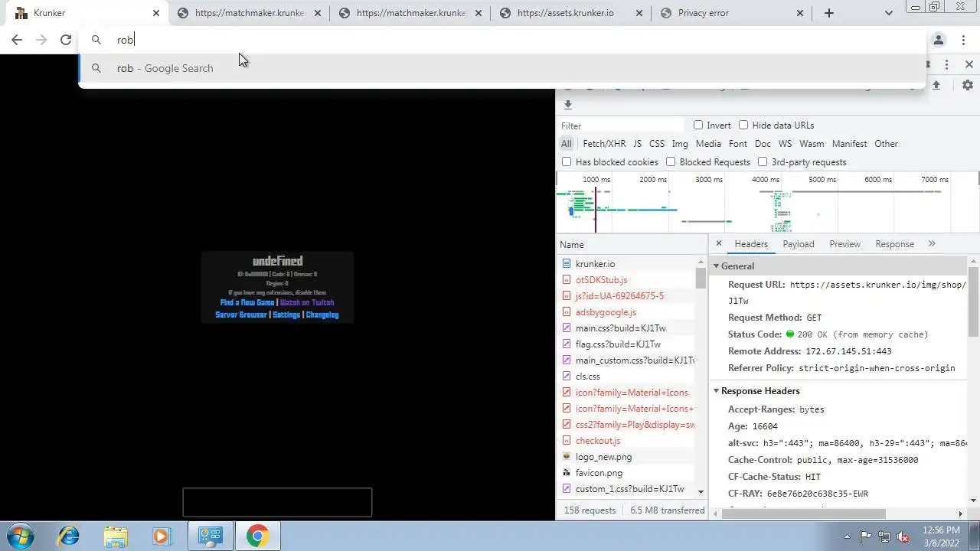Click the Name column header
Image resolution: width=980 pixels, height=551 pixels.
point(632,245)
